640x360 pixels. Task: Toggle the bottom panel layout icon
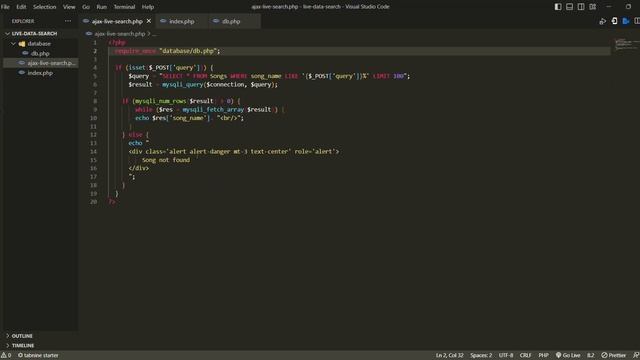coord(569,7)
